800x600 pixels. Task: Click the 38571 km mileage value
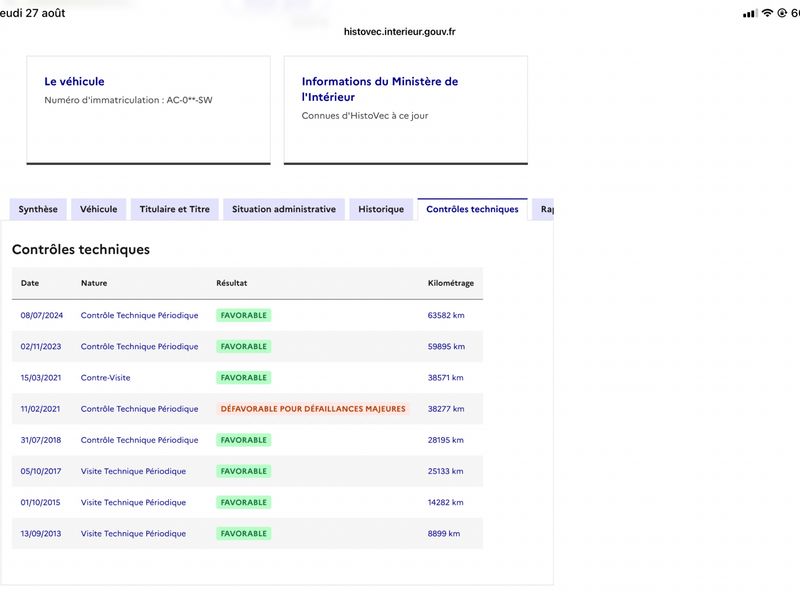coord(445,378)
